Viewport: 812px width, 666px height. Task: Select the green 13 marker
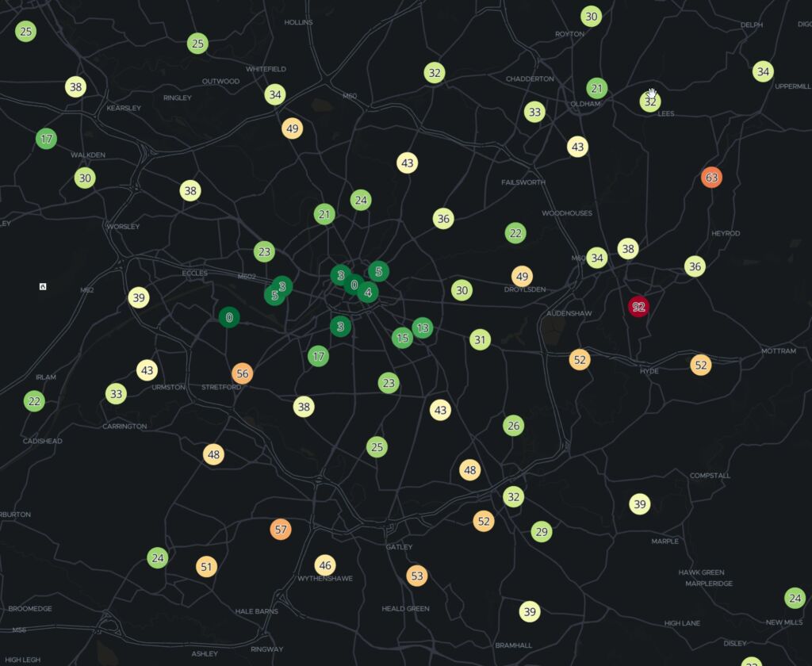point(423,328)
